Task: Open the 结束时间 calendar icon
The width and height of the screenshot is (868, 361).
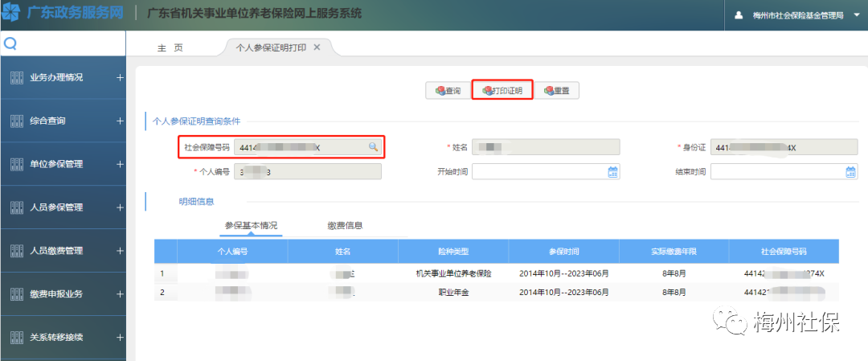Action: pyautogui.click(x=851, y=172)
